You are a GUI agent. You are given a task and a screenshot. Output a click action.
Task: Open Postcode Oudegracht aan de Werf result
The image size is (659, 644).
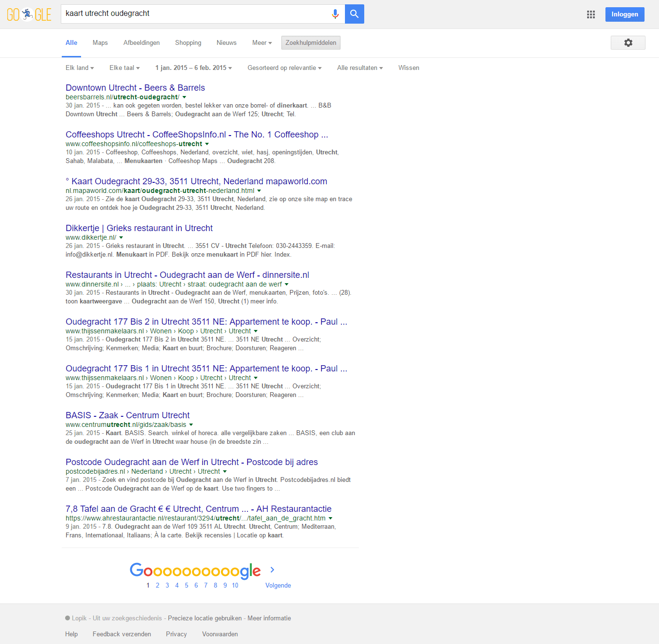click(x=192, y=462)
